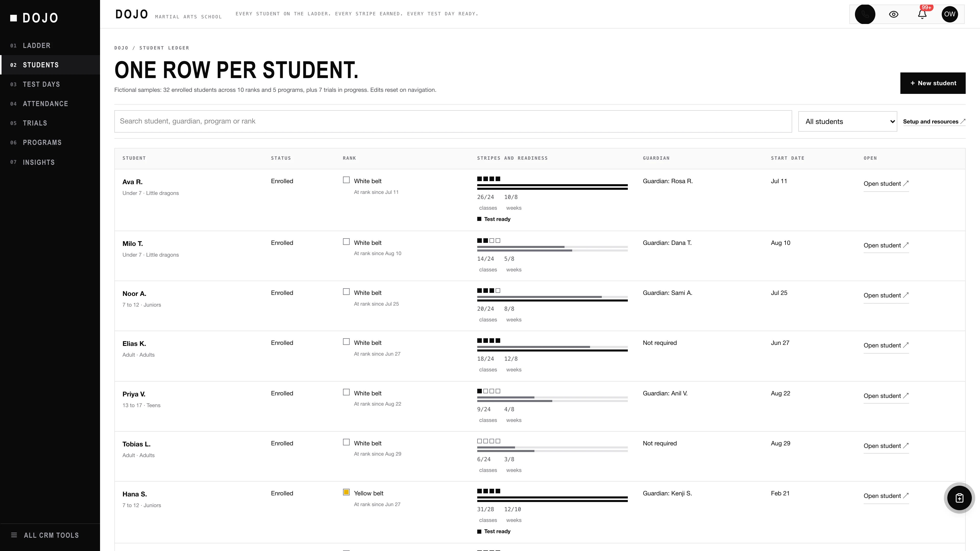The height and width of the screenshot is (551, 980).
Task: Expand the All students filter dropdown
Action: pos(847,121)
